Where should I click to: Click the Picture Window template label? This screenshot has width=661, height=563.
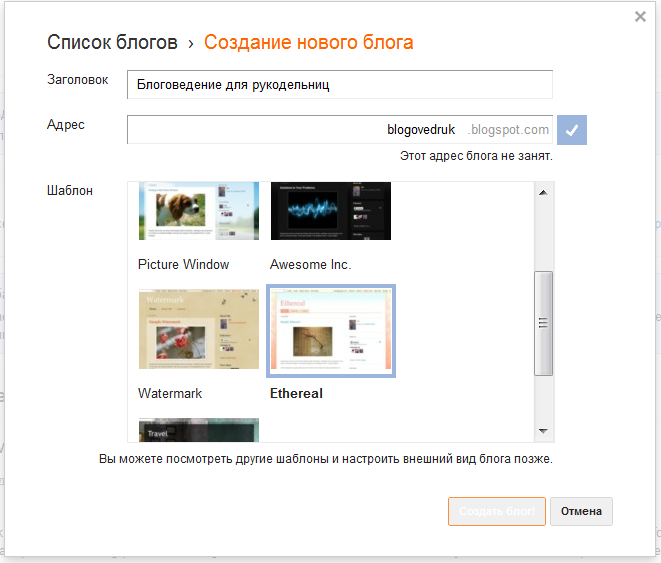(x=183, y=265)
